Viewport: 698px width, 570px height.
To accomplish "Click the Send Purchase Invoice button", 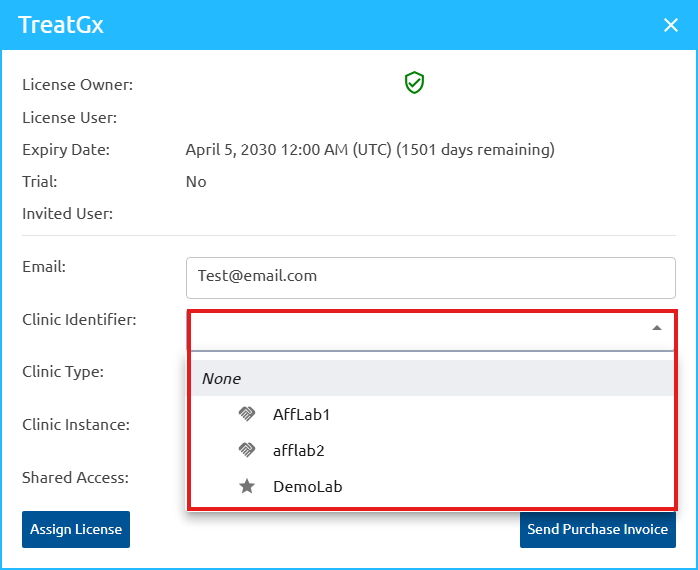I will (597, 529).
